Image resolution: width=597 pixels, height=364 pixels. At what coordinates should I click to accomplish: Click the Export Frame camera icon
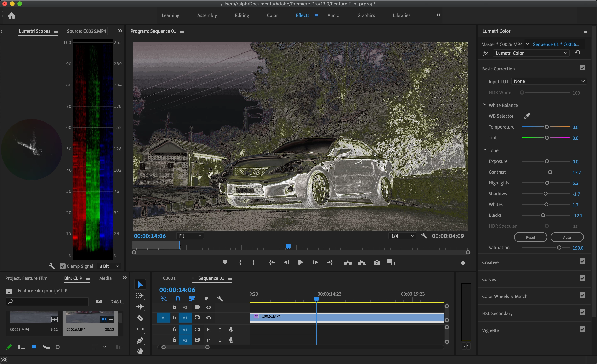click(x=376, y=262)
